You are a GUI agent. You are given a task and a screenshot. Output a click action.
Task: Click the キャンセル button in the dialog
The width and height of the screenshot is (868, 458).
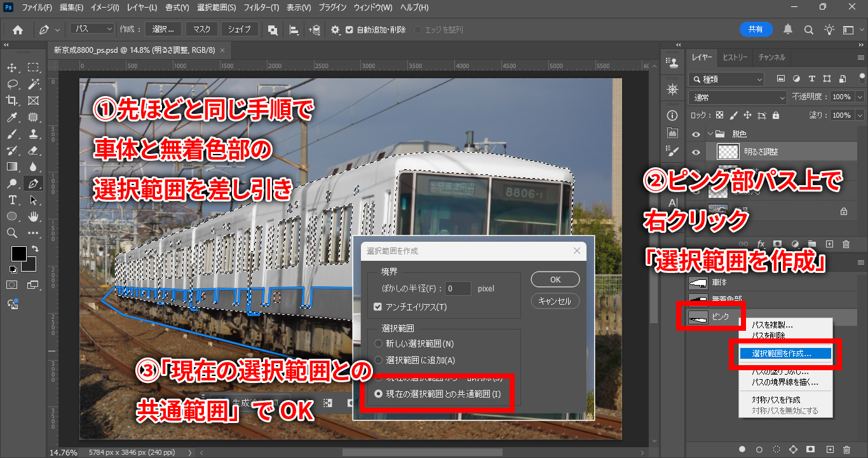pyautogui.click(x=555, y=301)
